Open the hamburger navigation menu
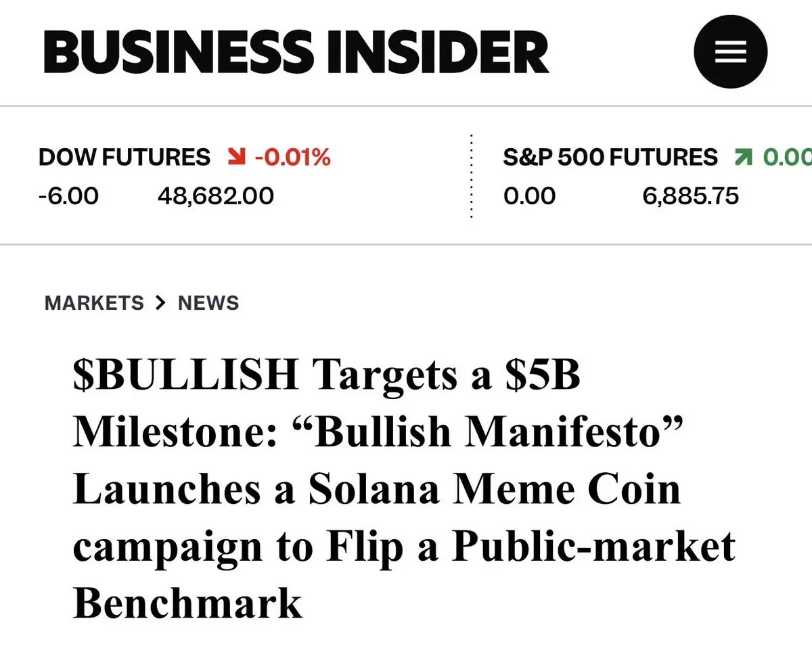The width and height of the screenshot is (812, 648). click(x=730, y=51)
